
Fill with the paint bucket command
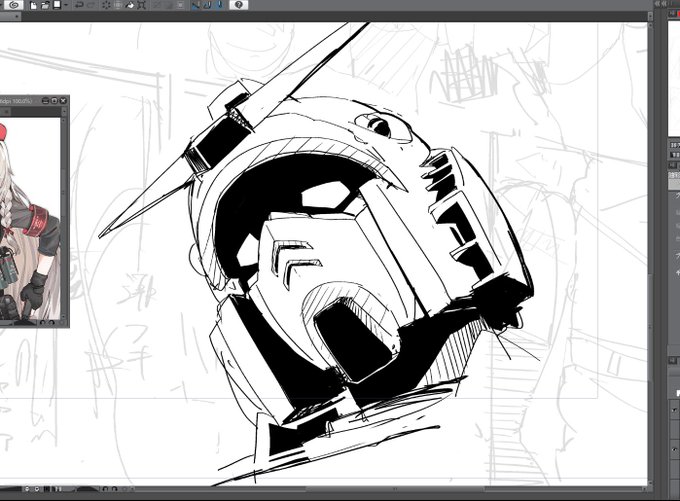pos(130,5)
